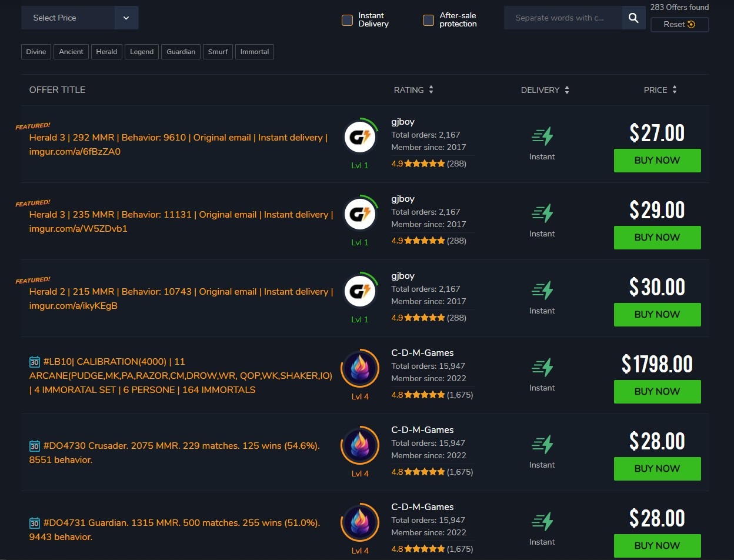Choose the Smurf filter tag
This screenshot has height=560, width=734.
[218, 52]
